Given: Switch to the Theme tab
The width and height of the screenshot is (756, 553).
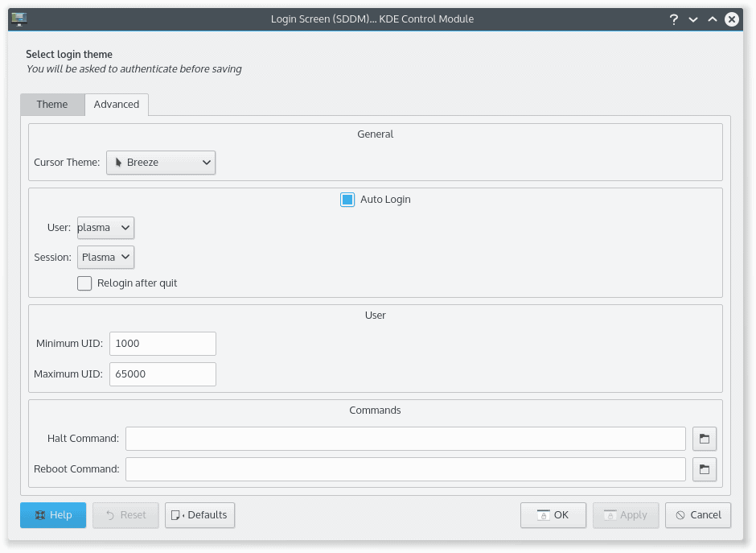Looking at the screenshot, I should point(52,104).
